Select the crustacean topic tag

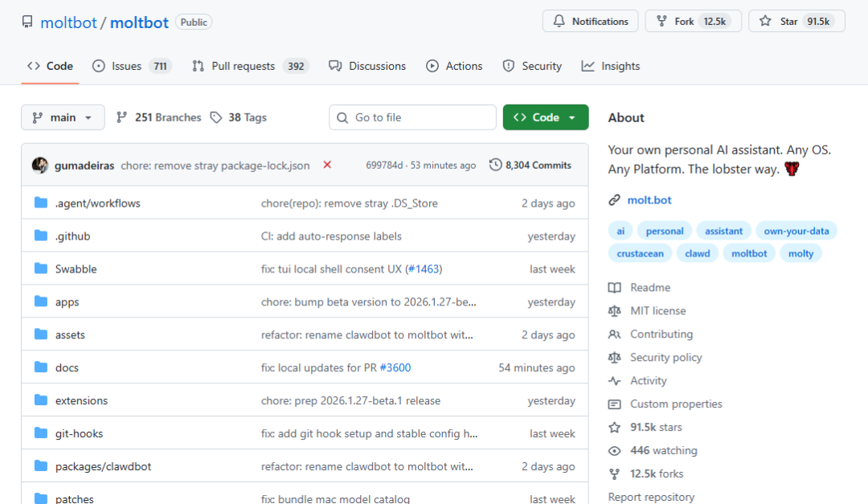coord(640,253)
